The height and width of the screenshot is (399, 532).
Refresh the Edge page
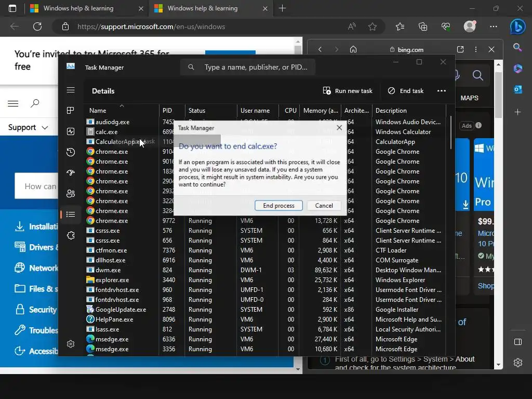37,26
